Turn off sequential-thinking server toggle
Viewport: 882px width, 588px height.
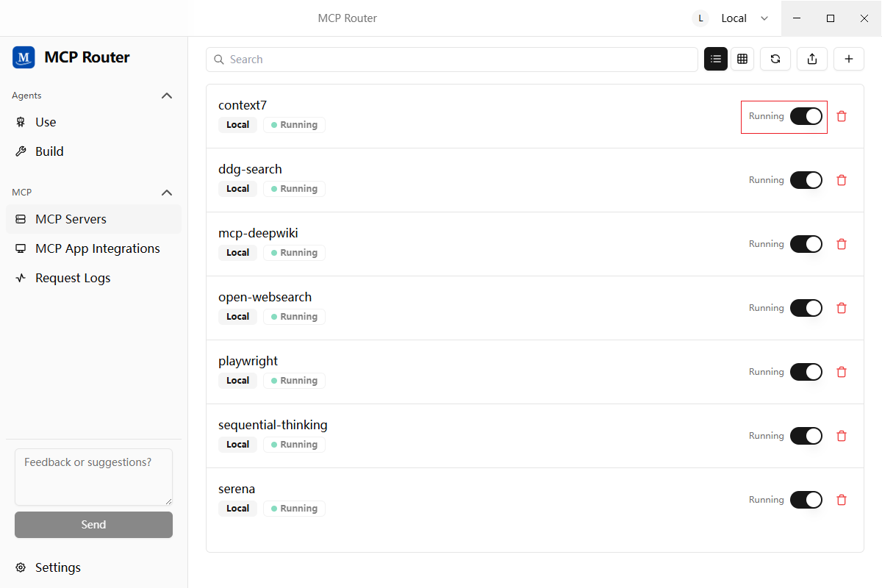(806, 436)
